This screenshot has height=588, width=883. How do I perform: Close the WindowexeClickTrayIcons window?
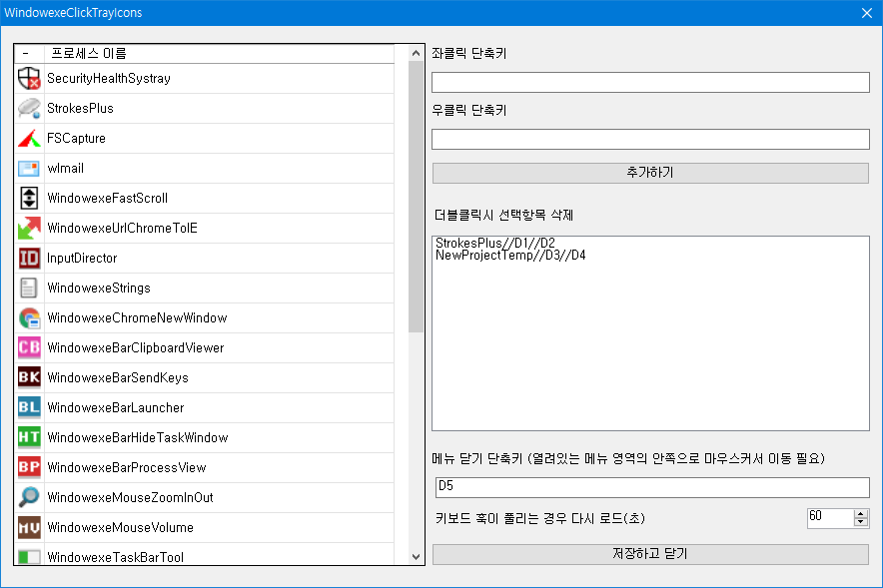coord(867,12)
